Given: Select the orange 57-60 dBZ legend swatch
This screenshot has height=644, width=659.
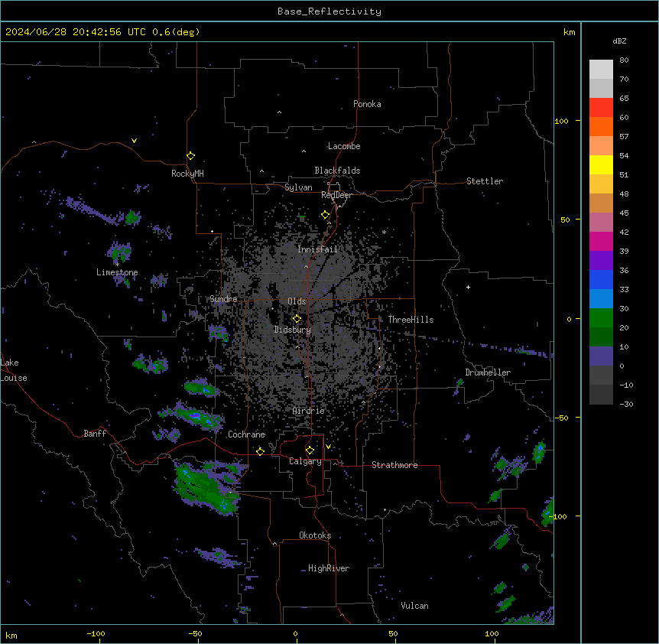Looking at the screenshot, I should click(x=601, y=126).
